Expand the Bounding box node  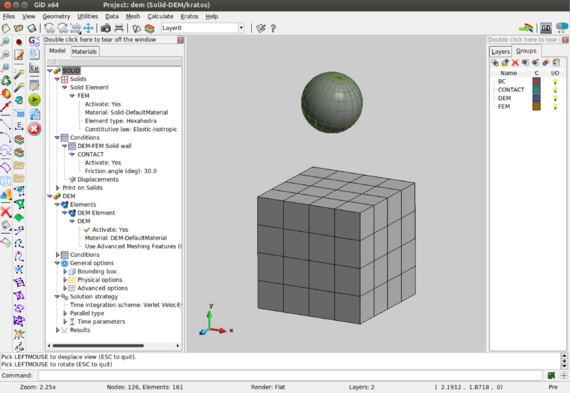pos(65,271)
